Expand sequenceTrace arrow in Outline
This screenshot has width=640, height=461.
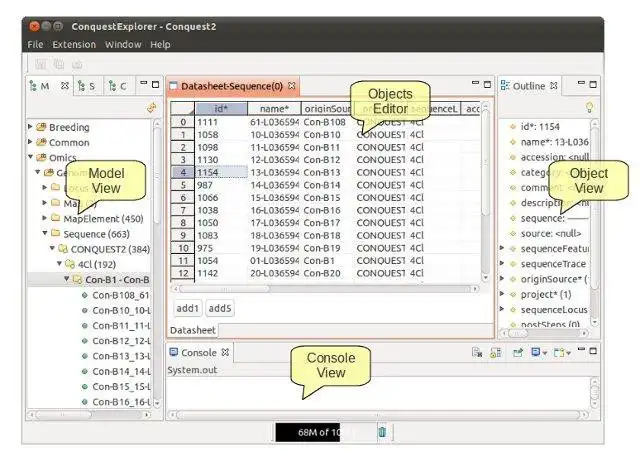502,263
